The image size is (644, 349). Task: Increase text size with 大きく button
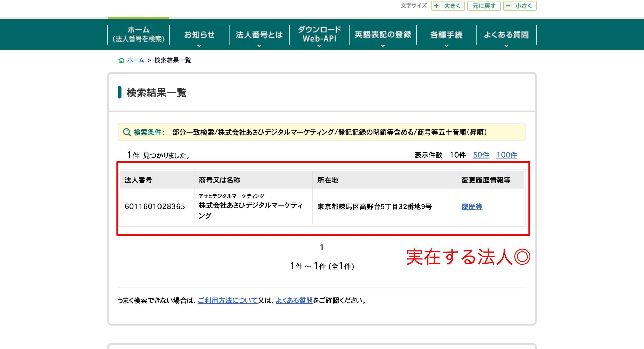click(448, 6)
